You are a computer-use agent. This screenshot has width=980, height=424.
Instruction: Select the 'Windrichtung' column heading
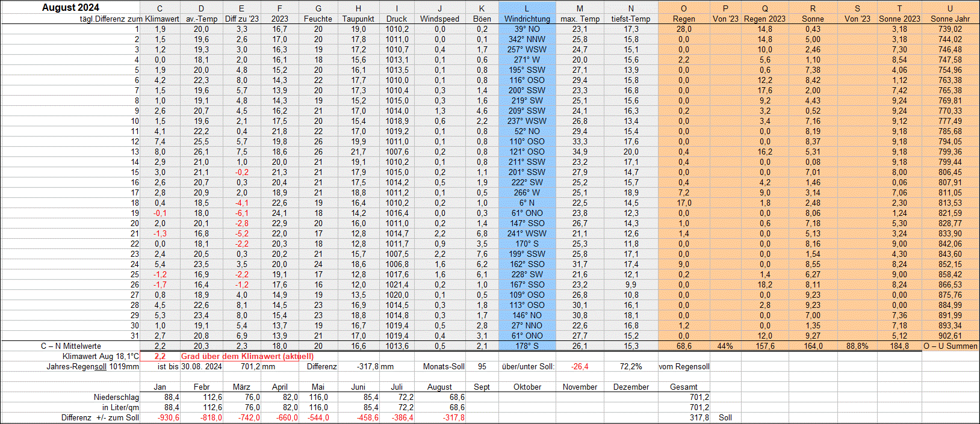pyautogui.click(x=527, y=19)
